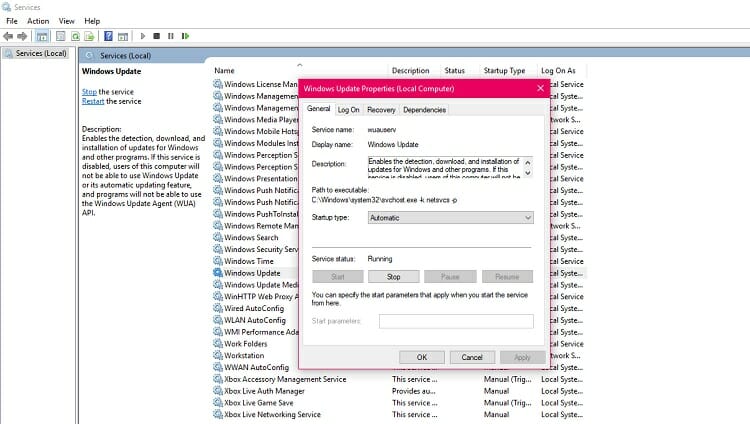The image size is (750, 424).
Task: Click the Wired AutoConfig service gear icon
Action: [218, 308]
